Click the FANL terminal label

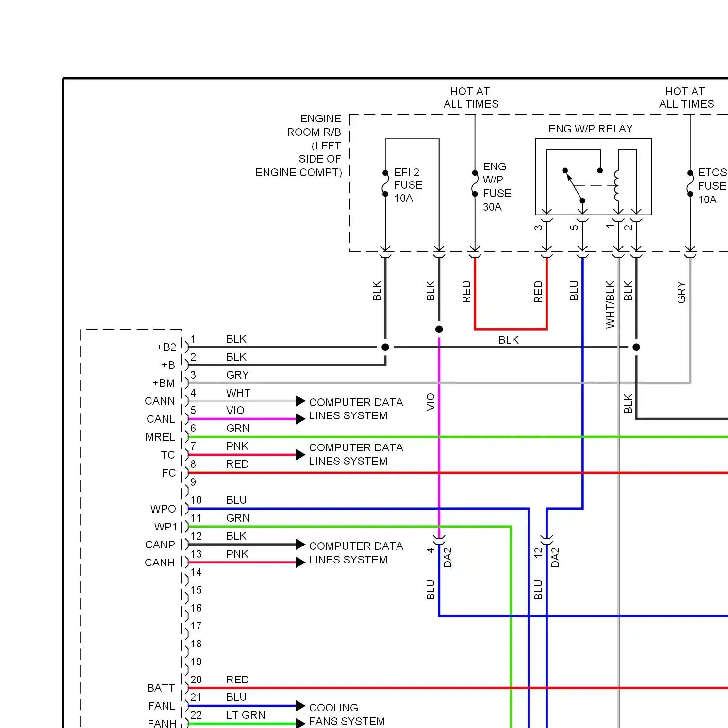pyautogui.click(x=162, y=706)
